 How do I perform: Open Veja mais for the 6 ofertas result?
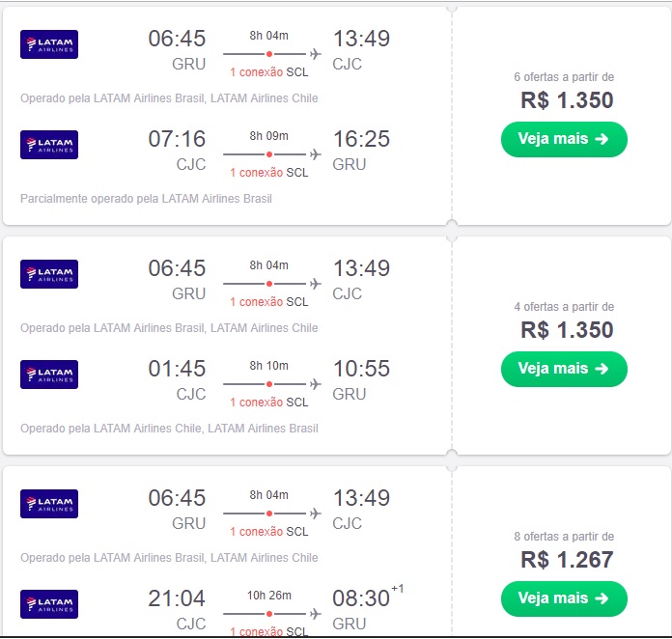click(x=564, y=139)
